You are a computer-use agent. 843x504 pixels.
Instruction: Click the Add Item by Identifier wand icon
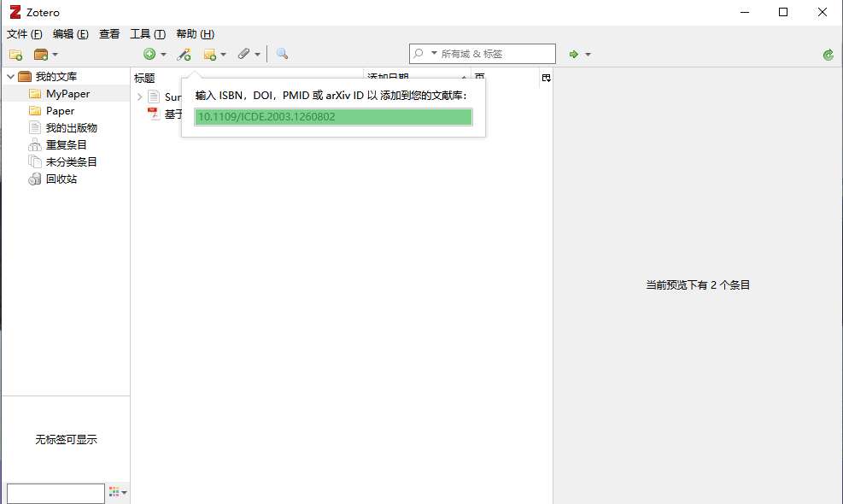pyautogui.click(x=184, y=54)
